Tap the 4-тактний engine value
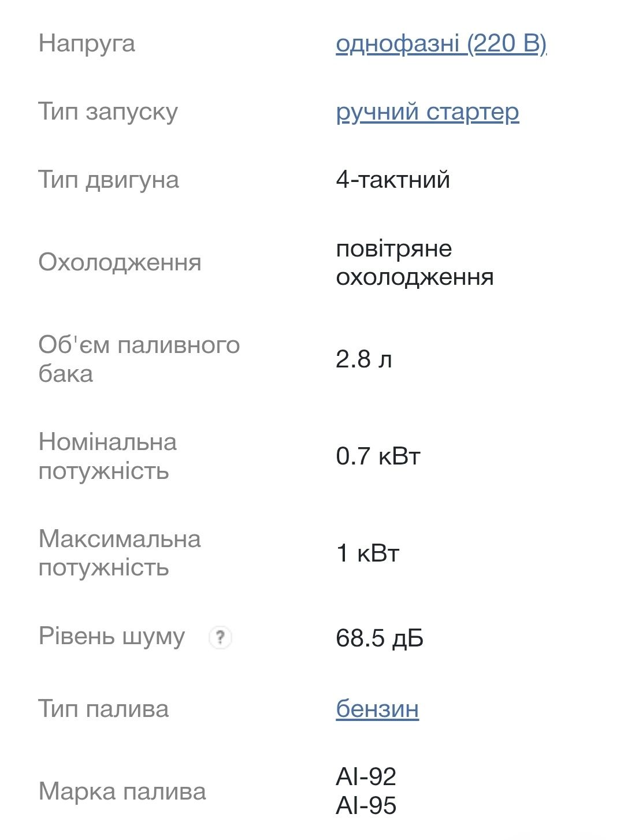The width and height of the screenshot is (624, 840). [x=392, y=180]
